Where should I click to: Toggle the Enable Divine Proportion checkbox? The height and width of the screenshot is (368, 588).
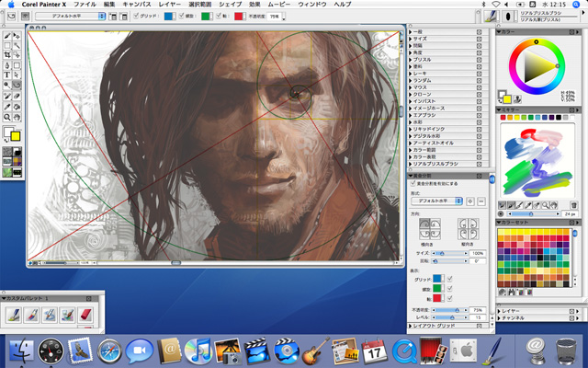413,184
